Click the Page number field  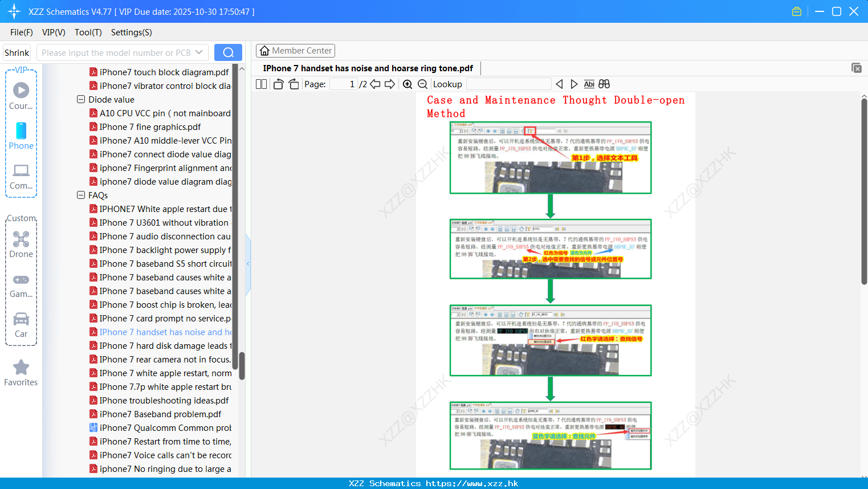coord(344,84)
